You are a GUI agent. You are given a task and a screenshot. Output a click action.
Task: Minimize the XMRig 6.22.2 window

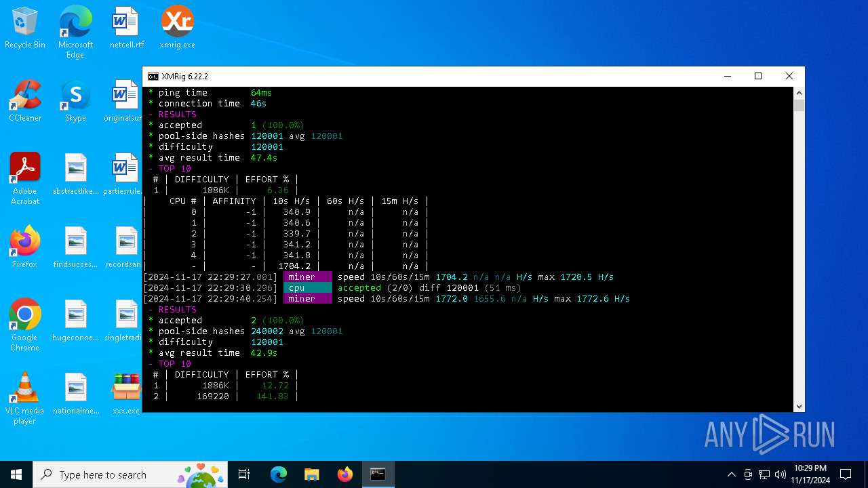pos(727,77)
